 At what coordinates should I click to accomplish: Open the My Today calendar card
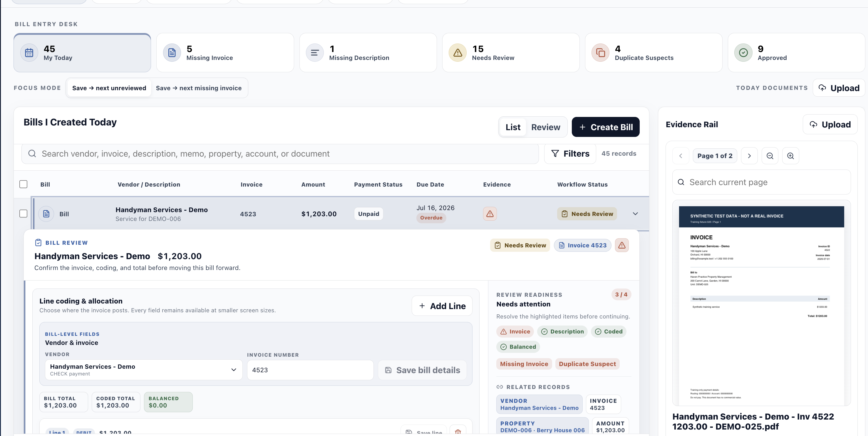82,53
